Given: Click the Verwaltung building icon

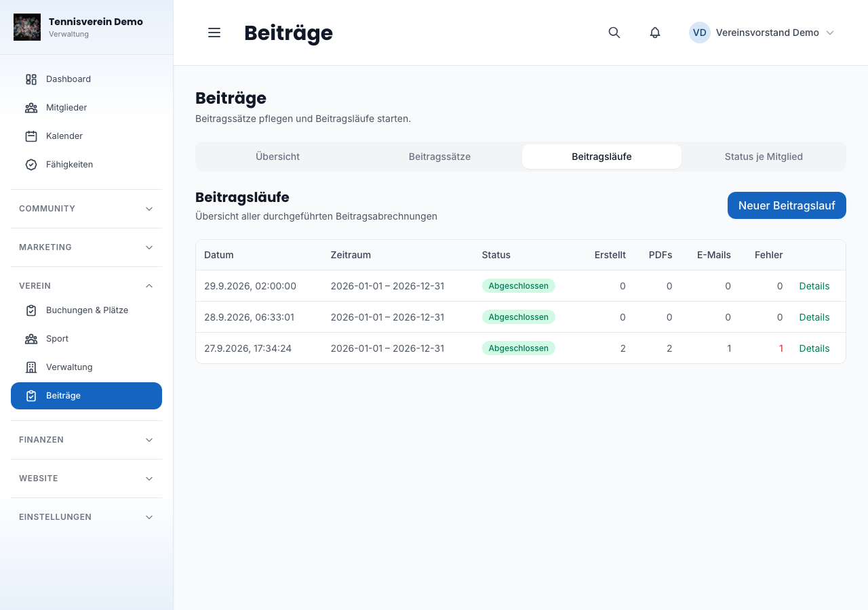Looking at the screenshot, I should coord(31,367).
